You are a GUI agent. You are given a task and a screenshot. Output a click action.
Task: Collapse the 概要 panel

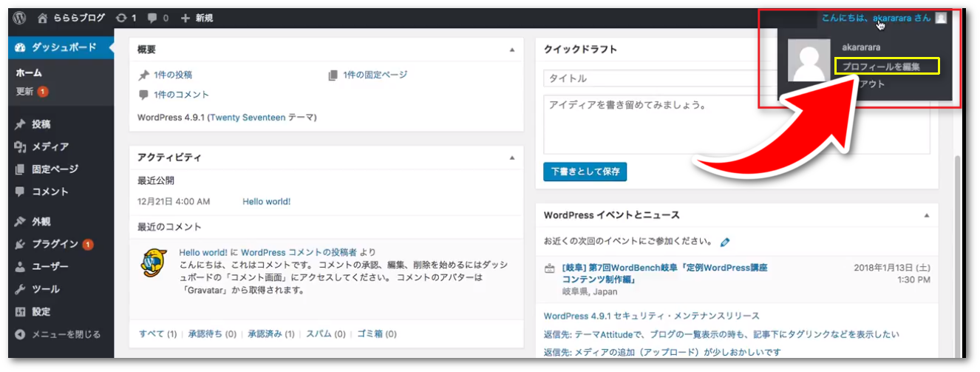click(511, 50)
